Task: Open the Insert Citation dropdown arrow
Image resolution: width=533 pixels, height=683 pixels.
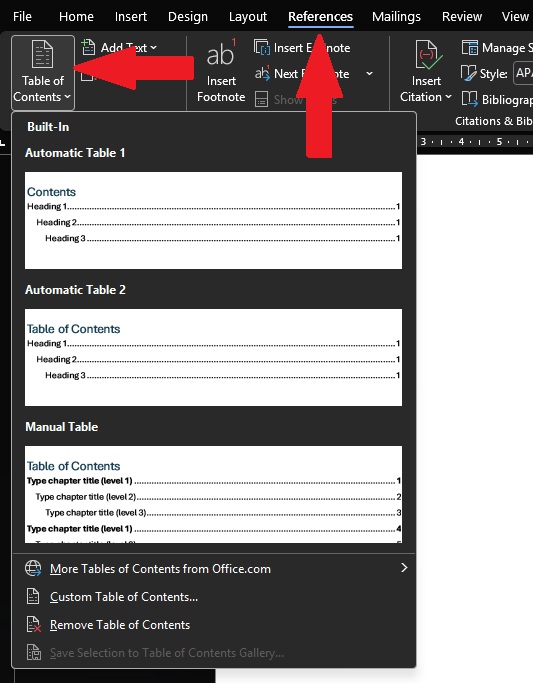Action: (449, 97)
